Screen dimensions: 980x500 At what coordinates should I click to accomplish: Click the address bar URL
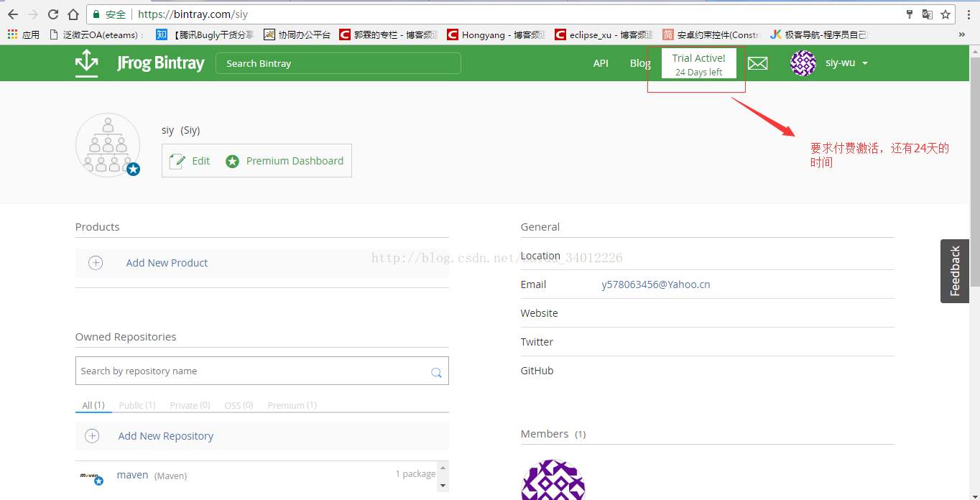coord(193,14)
